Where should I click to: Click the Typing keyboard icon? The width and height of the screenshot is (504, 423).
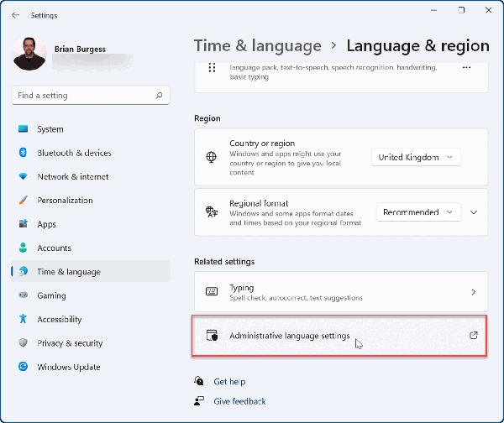(212, 291)
